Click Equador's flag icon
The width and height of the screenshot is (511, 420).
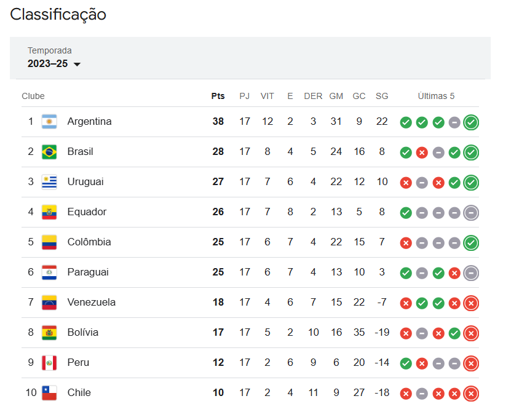tap(49, 212)
